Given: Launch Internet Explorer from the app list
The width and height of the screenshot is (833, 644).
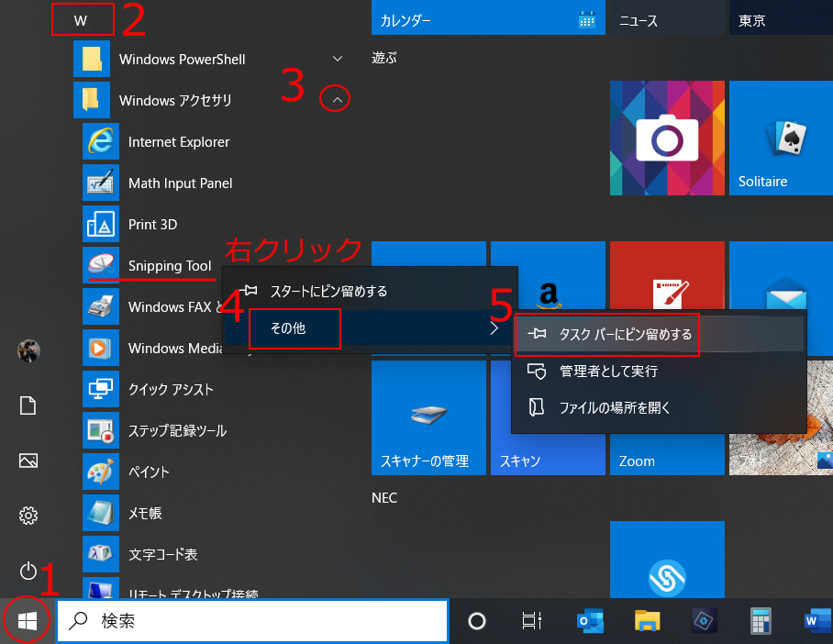Looking at the screenshot, I should tap(181, 141).
